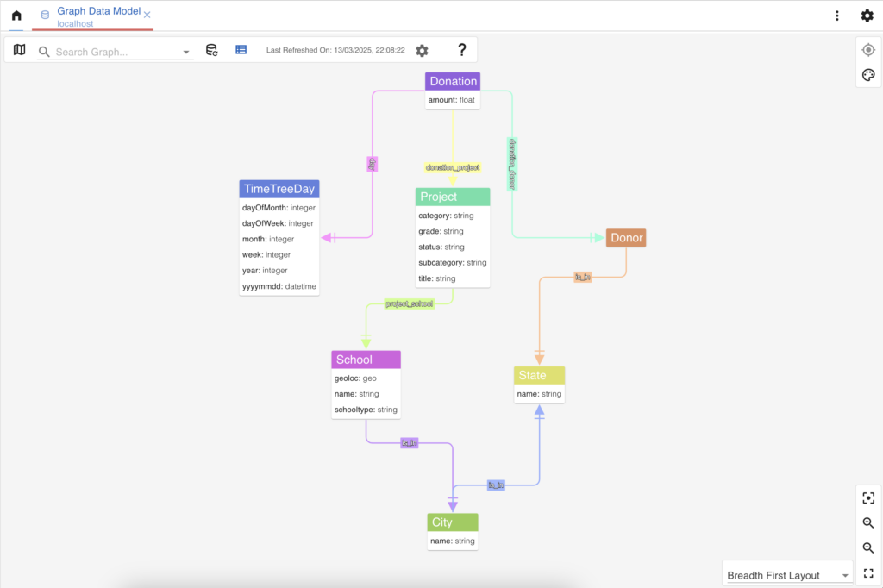
Task: Open the three-dot overflow menu
Action: point(837,15)
